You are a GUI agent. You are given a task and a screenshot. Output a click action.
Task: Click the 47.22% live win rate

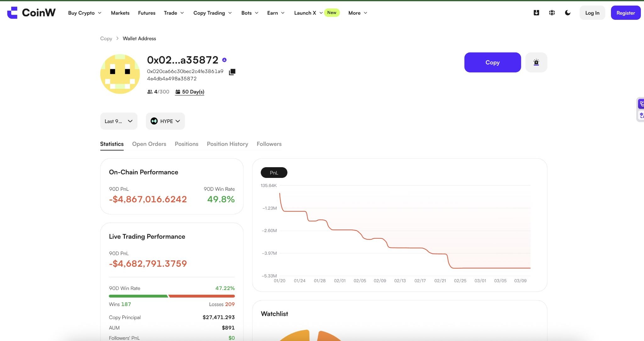pos(225,288)
